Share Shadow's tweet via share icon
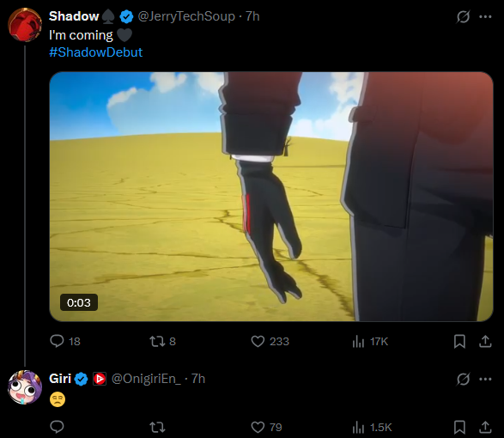This screenshot has width=504, height=438. [485, 341]
